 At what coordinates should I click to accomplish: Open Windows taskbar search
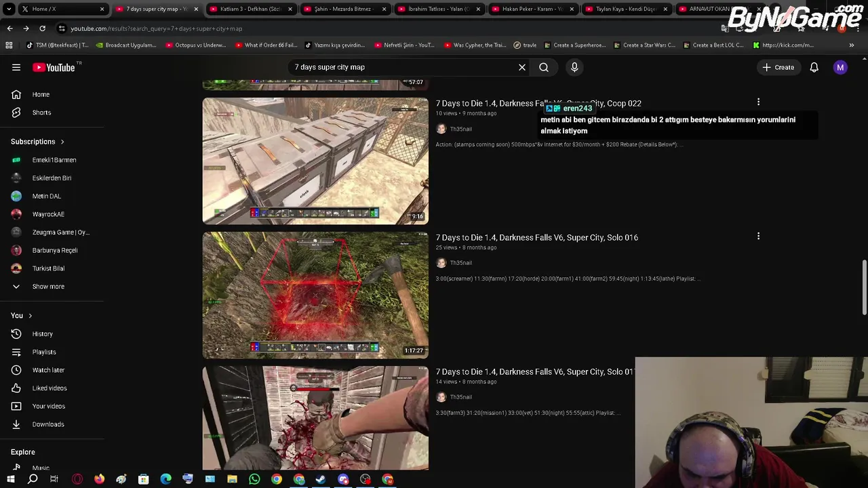(x=33, y=479)
